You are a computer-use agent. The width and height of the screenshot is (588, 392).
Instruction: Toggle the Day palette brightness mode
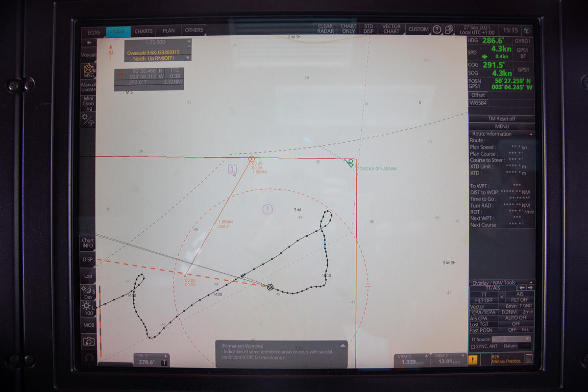(88, 293)
